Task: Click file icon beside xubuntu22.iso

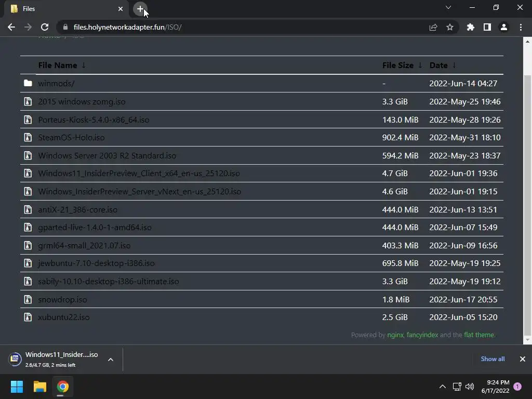Action: (28, 317)
